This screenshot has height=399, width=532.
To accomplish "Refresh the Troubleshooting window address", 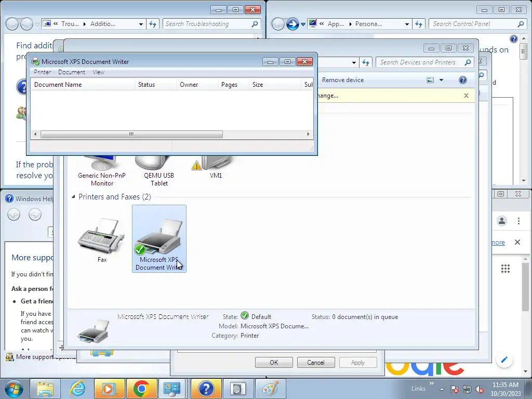I will tap(153, 24).
